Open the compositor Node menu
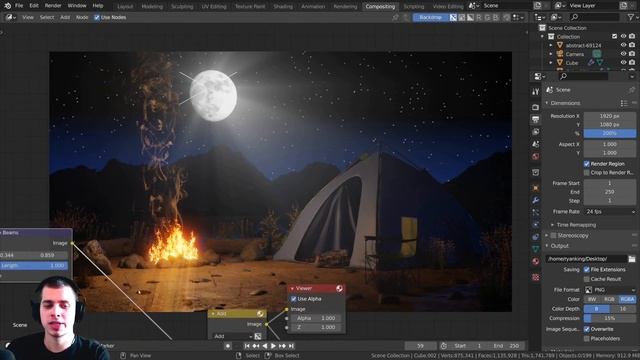640x360 pixels. [82, 18]
